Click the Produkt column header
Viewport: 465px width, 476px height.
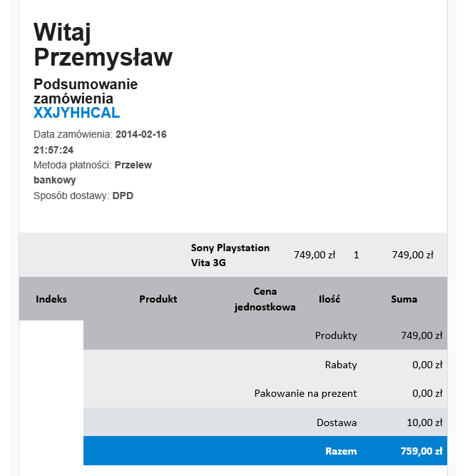point(158,299)
